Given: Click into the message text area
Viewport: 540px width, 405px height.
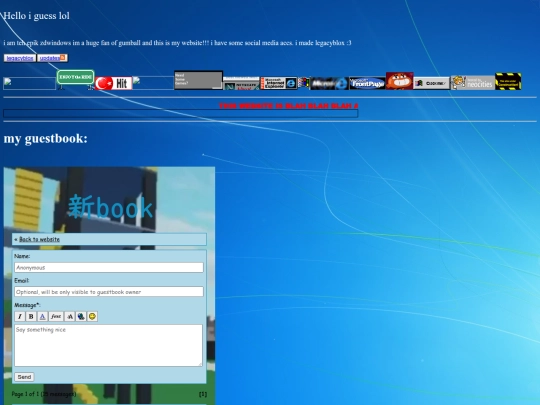Looking at the screenshot, I should click(x=108, y=345).
